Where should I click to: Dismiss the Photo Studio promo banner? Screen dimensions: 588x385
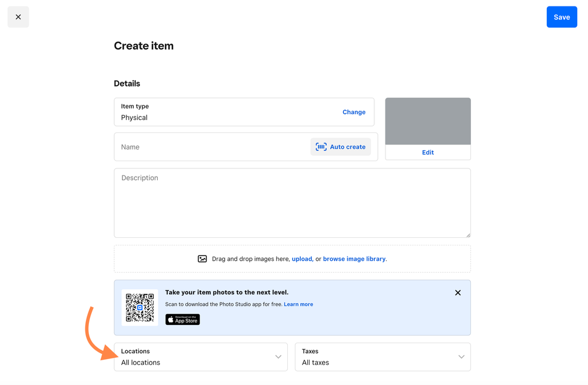pyautogui.click(x=458, y=293)
